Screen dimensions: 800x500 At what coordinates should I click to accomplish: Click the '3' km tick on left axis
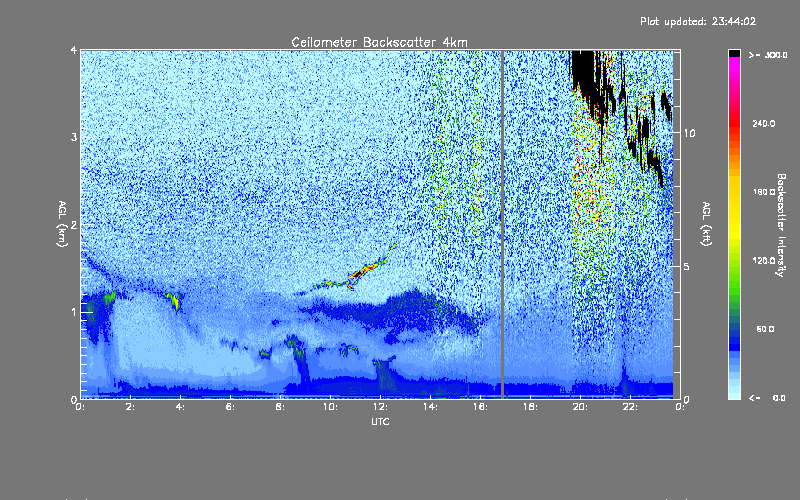click(x=74, y=137)
